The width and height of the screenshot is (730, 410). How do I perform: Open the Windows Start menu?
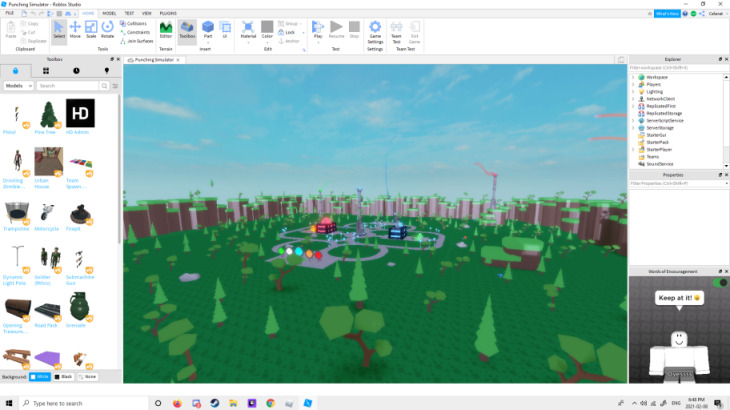coord(9,403)
